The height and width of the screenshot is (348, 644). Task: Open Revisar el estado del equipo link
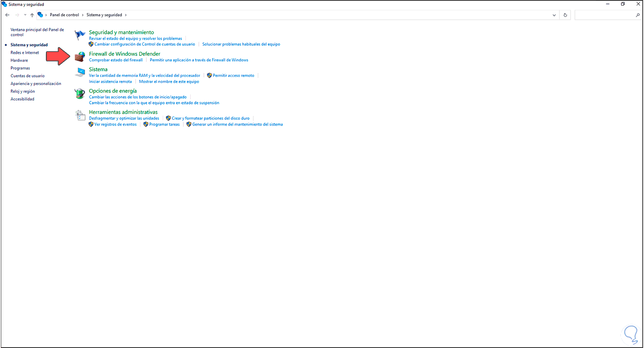coord(135,39)
